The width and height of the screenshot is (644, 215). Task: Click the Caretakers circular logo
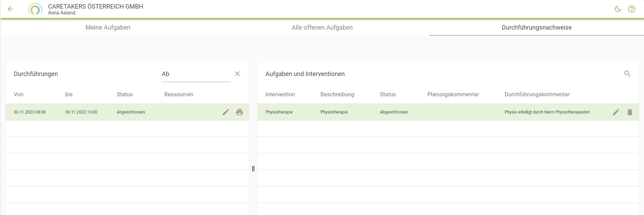tap(35, 9)
